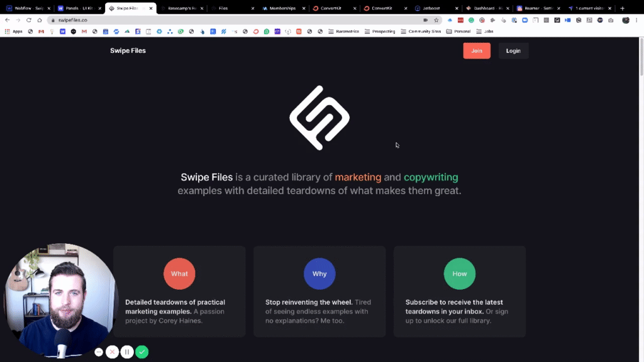
Task: Click the red rectangular extension icon
Action: 460,19
